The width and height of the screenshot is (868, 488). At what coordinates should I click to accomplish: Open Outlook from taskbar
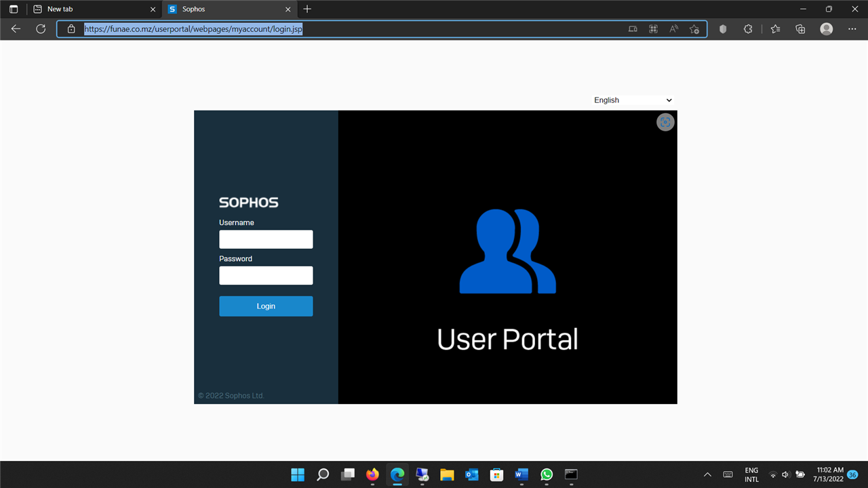[x=472, y=474]
